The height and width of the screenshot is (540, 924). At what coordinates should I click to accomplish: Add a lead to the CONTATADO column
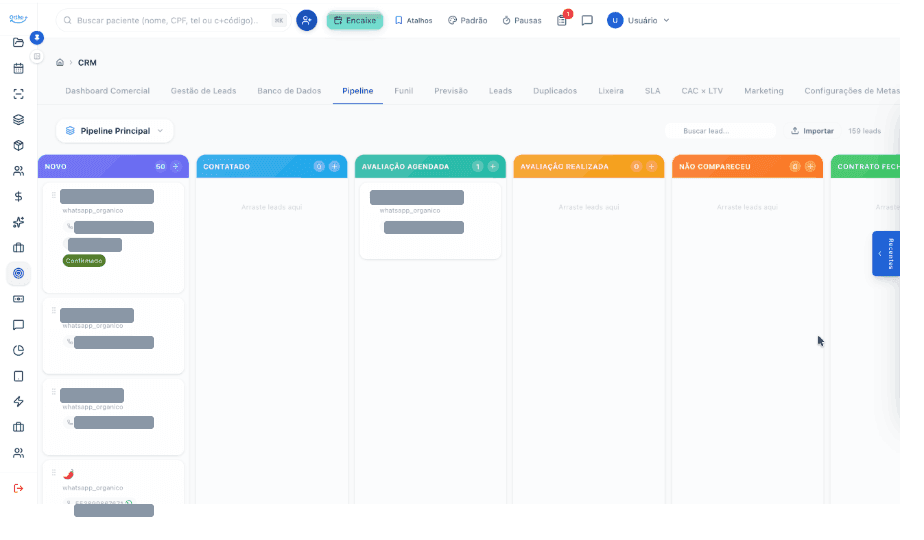(x=334, y=167)
